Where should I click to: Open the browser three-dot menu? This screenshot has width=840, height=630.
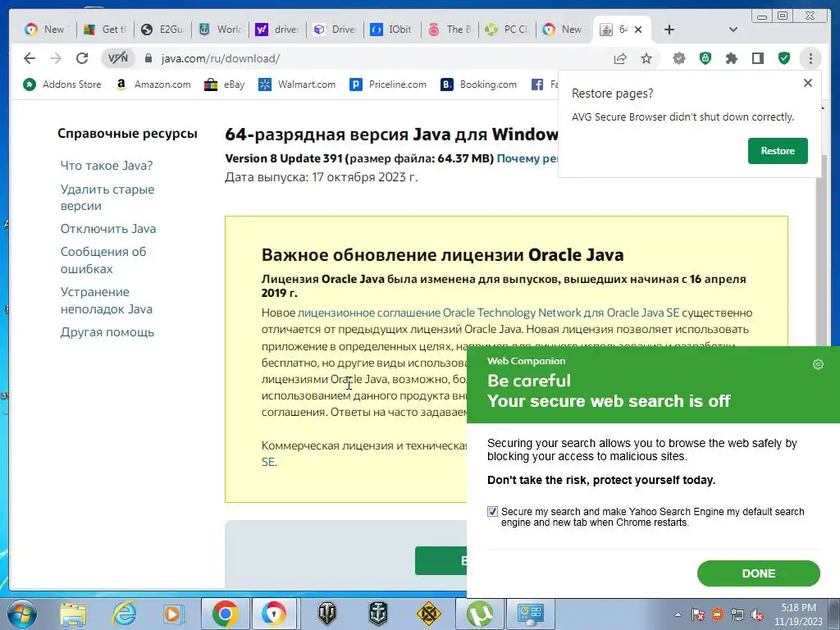coord(810,58)
